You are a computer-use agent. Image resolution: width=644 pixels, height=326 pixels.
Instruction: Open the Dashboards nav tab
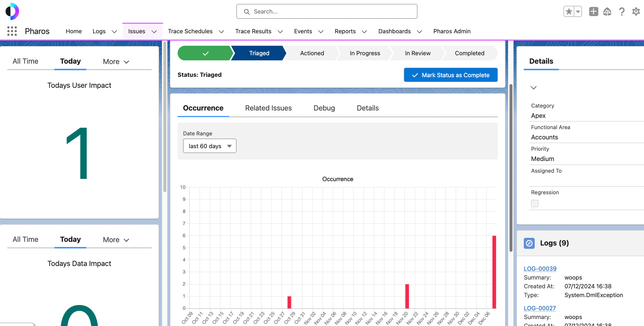tap(394, 31)
